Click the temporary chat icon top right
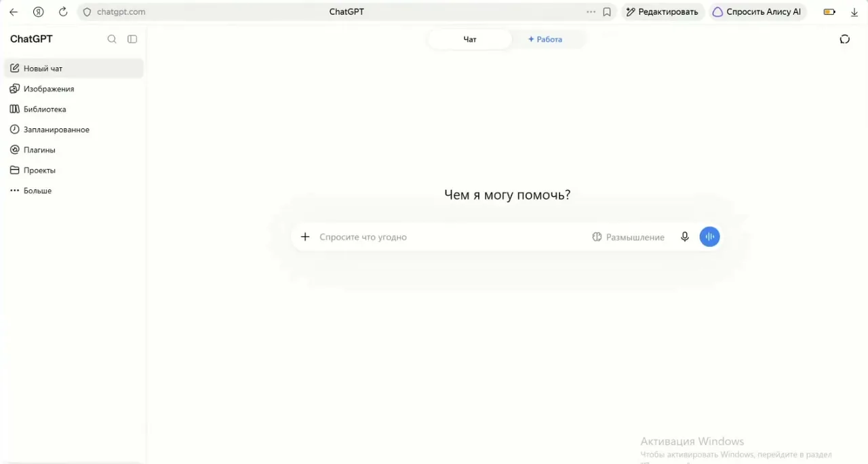The height and width of the screenshot is (464, 868). [844, 39]
